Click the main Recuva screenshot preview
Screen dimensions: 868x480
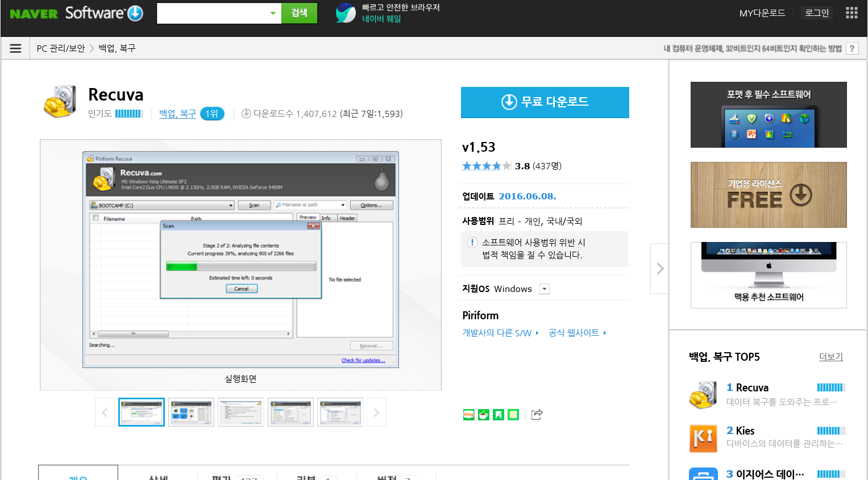pyautogui.click(x=240, y=260)
